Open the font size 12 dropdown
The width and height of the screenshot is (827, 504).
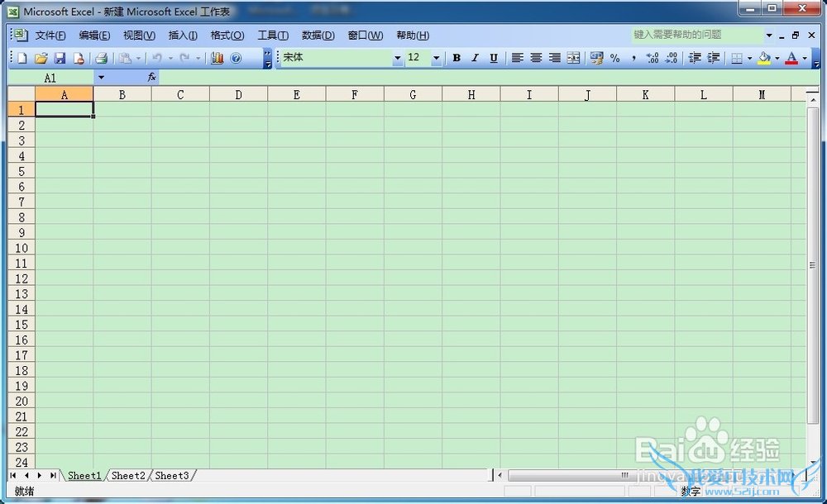pos(436,58)
